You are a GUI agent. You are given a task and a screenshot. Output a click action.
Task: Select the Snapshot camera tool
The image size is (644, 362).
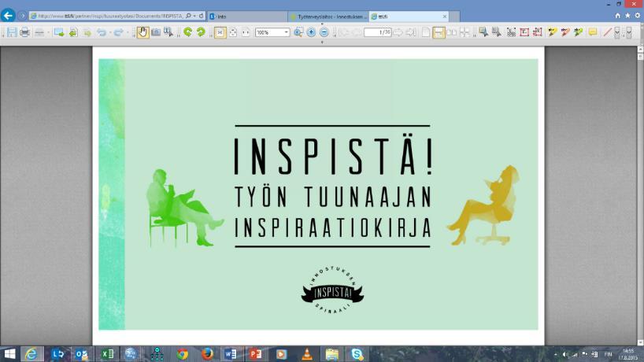(156, 32)
